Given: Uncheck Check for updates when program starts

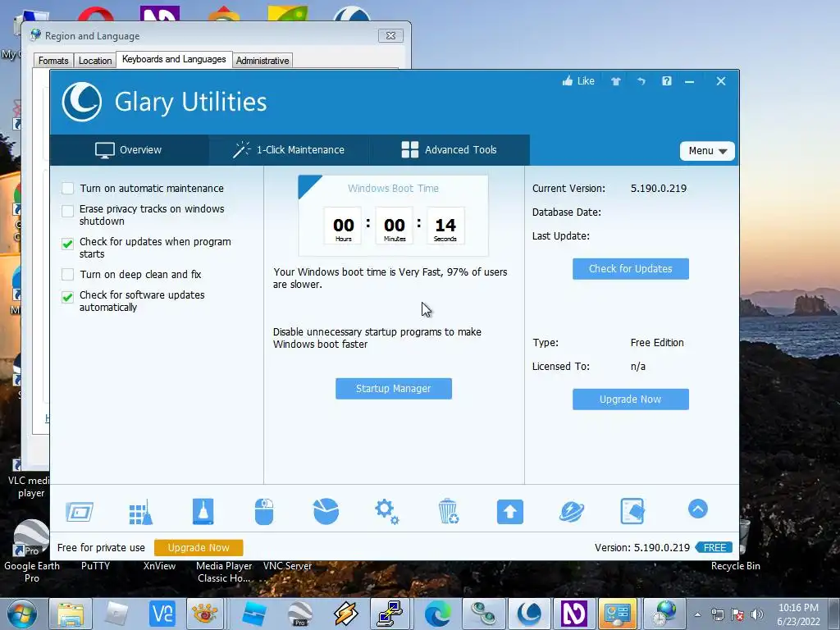Looking at the screenshot, I should pos(67,244).
